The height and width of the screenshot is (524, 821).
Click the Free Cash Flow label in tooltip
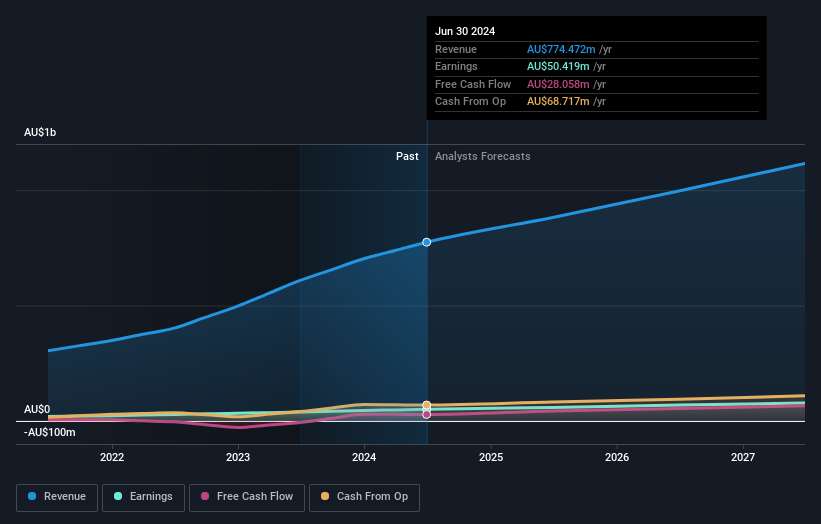[473, 84]
